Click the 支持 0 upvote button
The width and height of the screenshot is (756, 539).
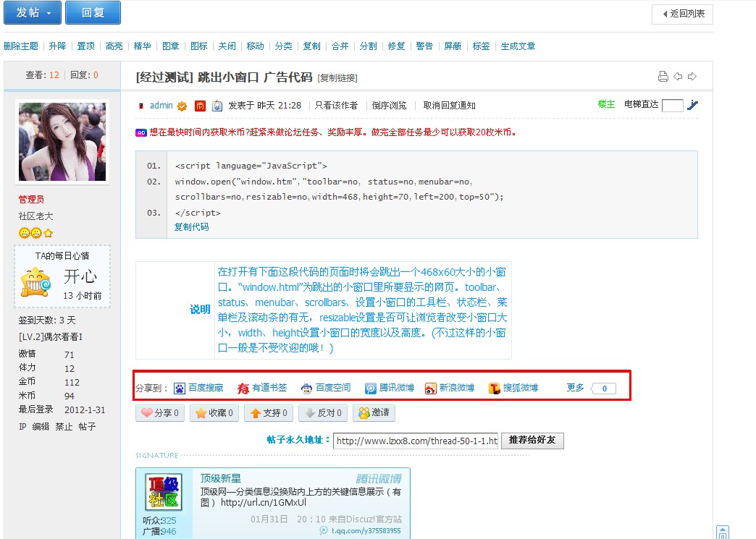269,413
